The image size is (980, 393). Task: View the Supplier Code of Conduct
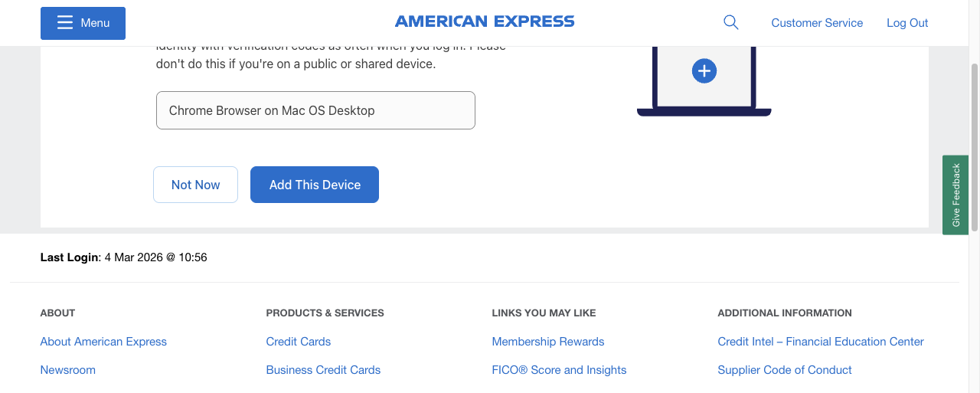point(785,370)
